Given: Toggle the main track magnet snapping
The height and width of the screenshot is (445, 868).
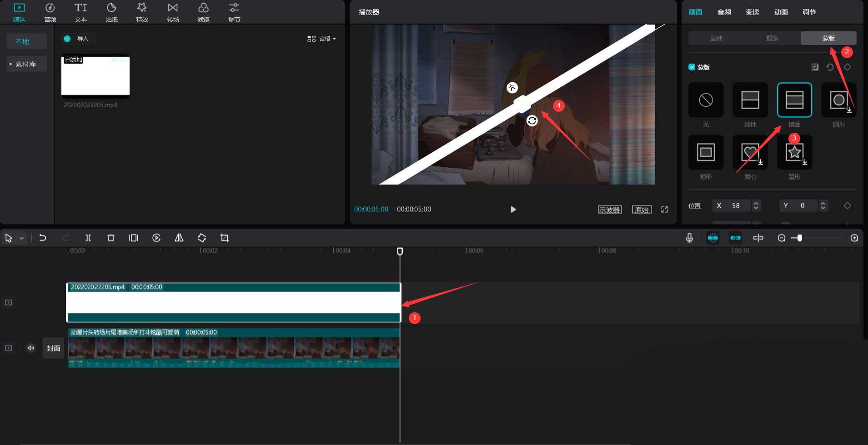Looking at the screenshot, I should pyautogui.click(x=712, y=238).
